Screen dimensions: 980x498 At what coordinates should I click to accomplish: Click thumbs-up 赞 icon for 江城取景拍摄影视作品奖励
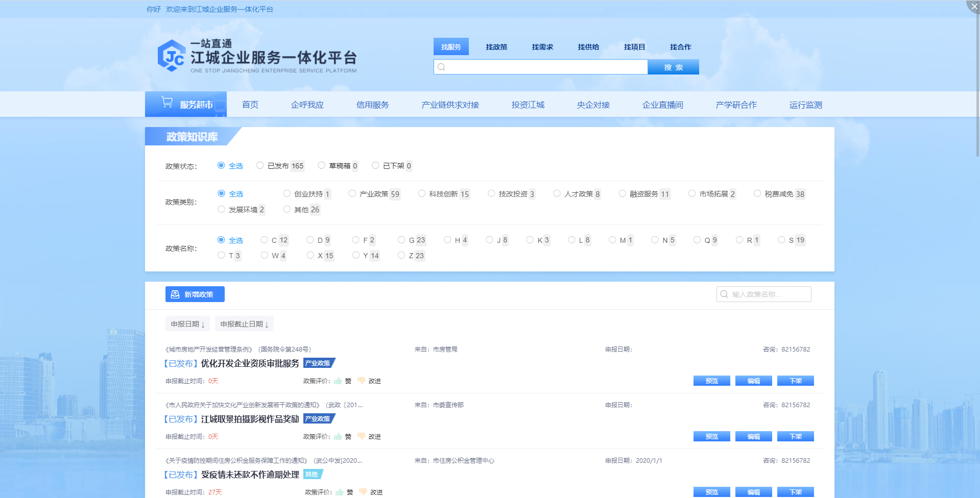tap(338, 436)
